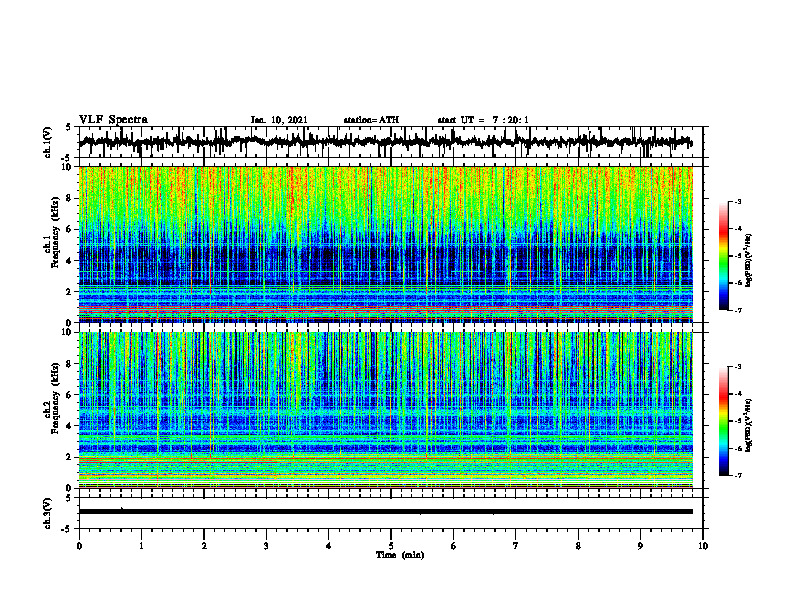Image resolution: width=792 pixels, height=612 pixels.
Task: Click the "-5" label on ch.1 colorbar
Action: 738,256
